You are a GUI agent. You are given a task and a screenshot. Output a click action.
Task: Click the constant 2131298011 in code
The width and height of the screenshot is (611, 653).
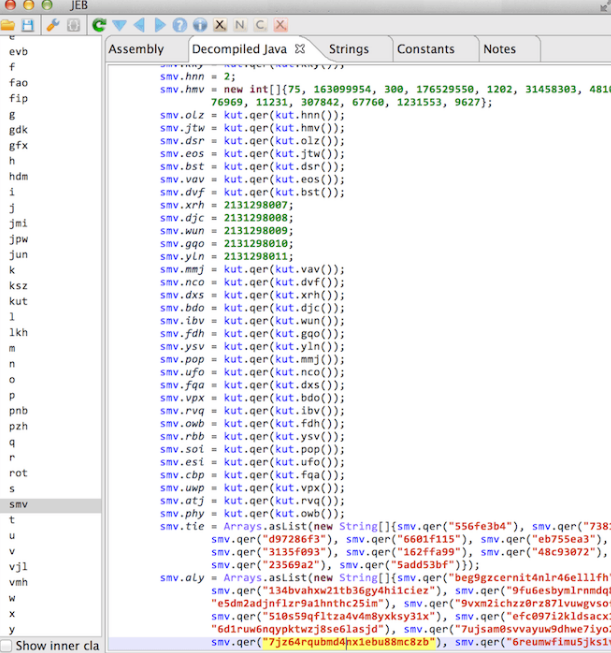(256, 256)
